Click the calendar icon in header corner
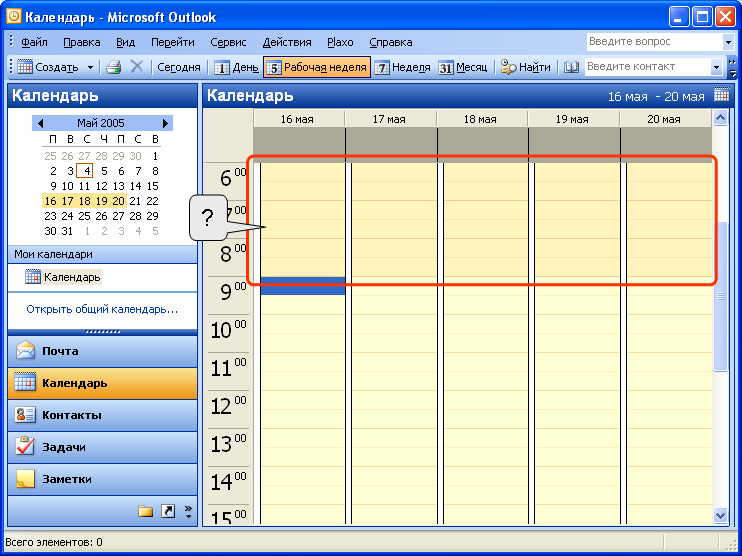This screenshot has height=556, width=742. [x=722, y=95]
